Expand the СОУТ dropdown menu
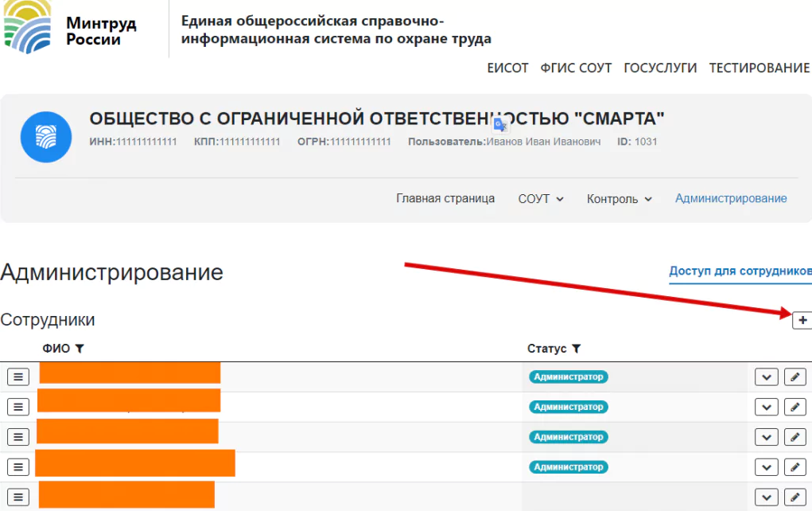812x511 pixels. coord(540,199)
